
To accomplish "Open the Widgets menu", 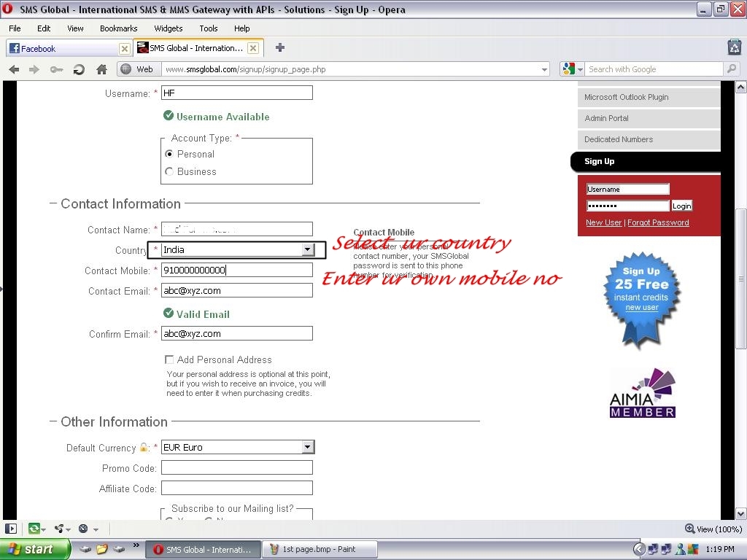I will pyautogui.click(x=169, y=28).
